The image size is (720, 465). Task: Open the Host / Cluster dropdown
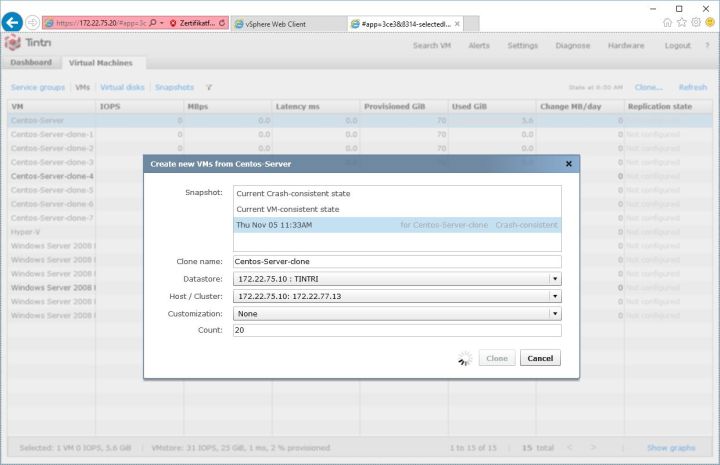click(x=555, y=296)
